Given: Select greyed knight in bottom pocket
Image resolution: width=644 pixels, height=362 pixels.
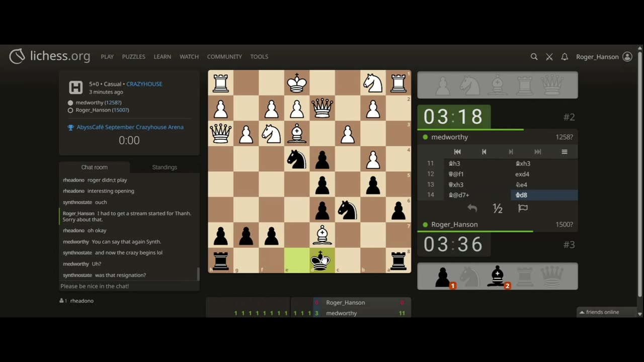Looking at the screenshot, I should [470, 277].
